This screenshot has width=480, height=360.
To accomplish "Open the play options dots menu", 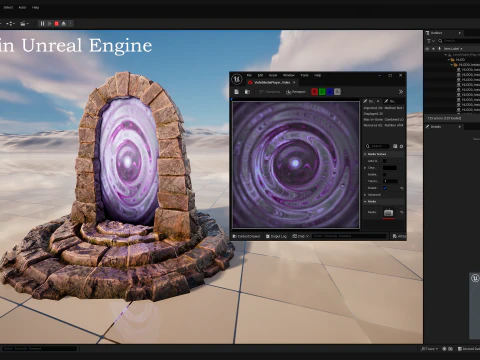I will tap(70, 24).
